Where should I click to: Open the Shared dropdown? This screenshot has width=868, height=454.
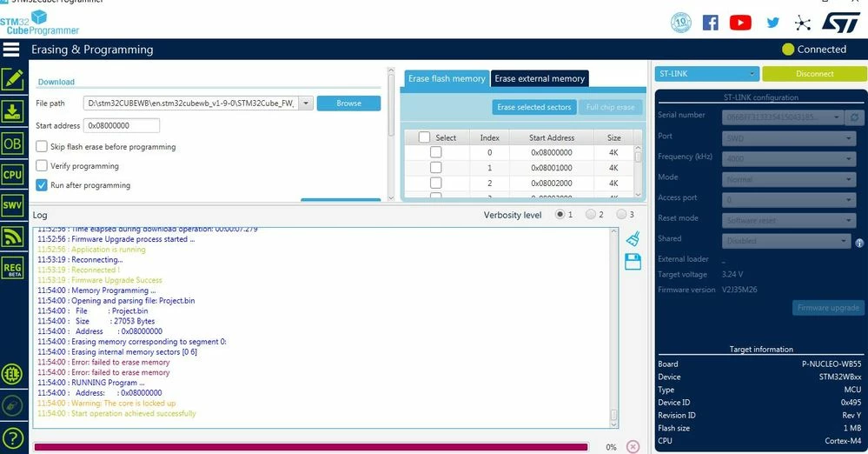click(x=786, y=241)
